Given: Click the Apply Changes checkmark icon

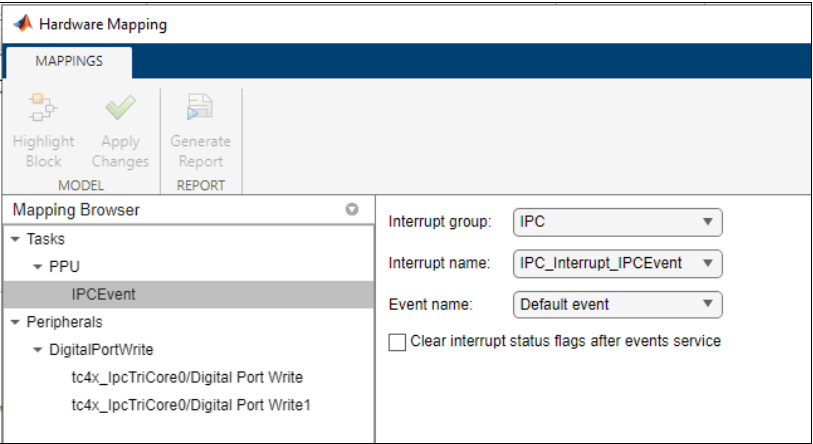Looking at the screenshot, I should (120, 108).
